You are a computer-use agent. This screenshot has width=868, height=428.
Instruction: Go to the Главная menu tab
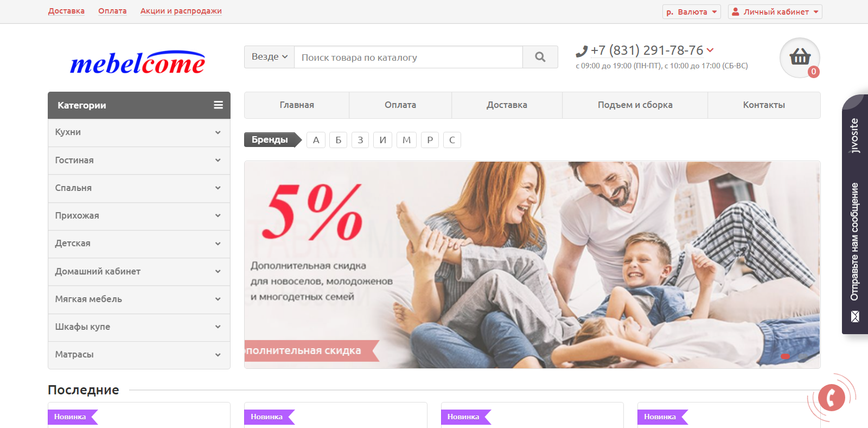click(297, 105)
